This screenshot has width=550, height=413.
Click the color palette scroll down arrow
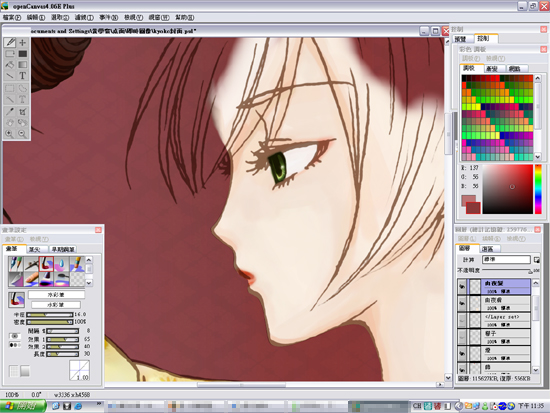(538, 157)
